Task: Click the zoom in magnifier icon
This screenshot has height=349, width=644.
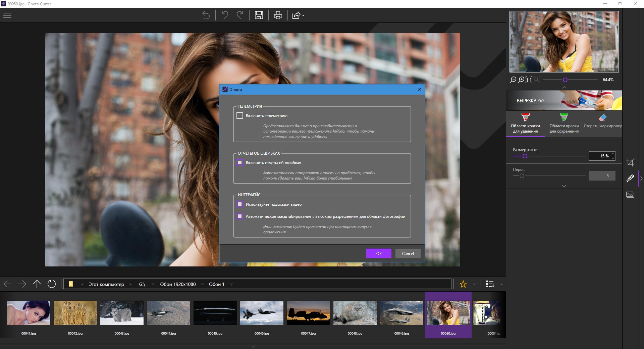Action: 521,80
